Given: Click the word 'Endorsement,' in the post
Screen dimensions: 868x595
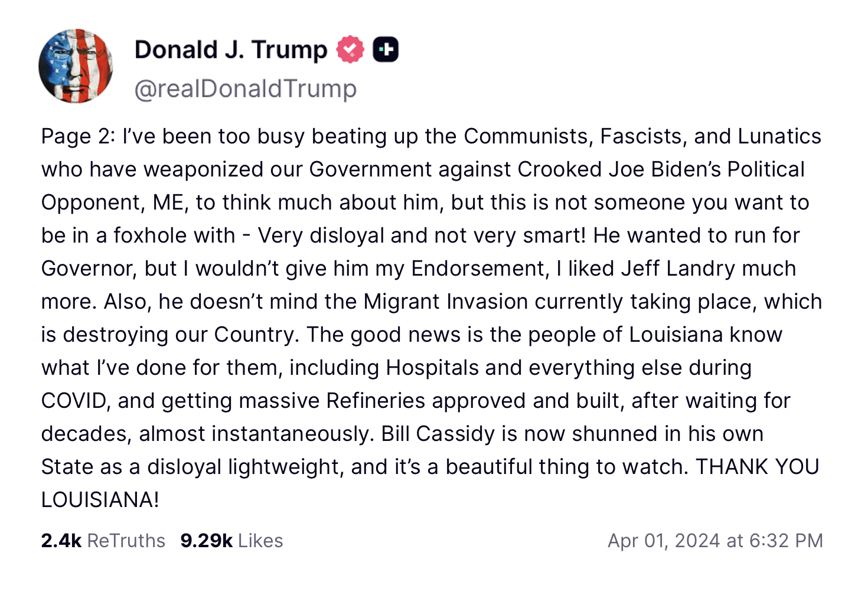Looking at the screenshot, I should coord(481,269).
